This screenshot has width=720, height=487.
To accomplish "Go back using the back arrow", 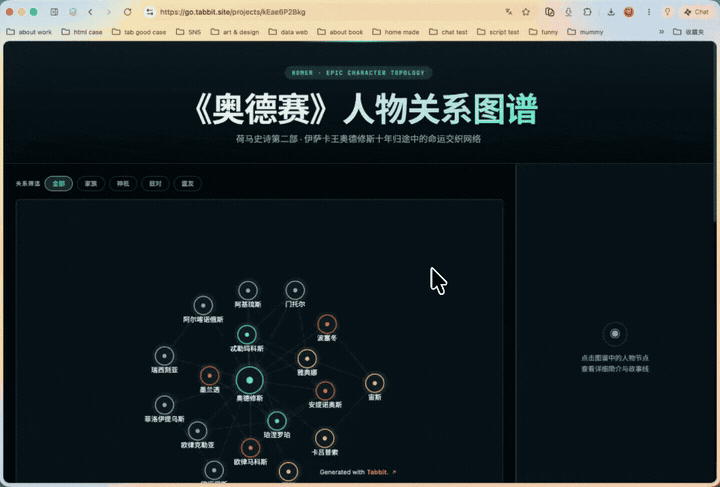I will click(x=90, y=12).
